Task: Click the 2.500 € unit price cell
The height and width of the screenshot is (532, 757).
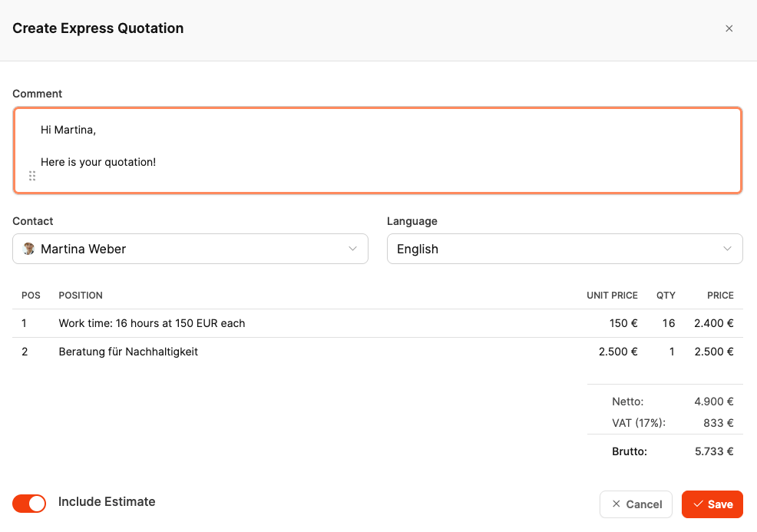Action: tap(618, 352)
